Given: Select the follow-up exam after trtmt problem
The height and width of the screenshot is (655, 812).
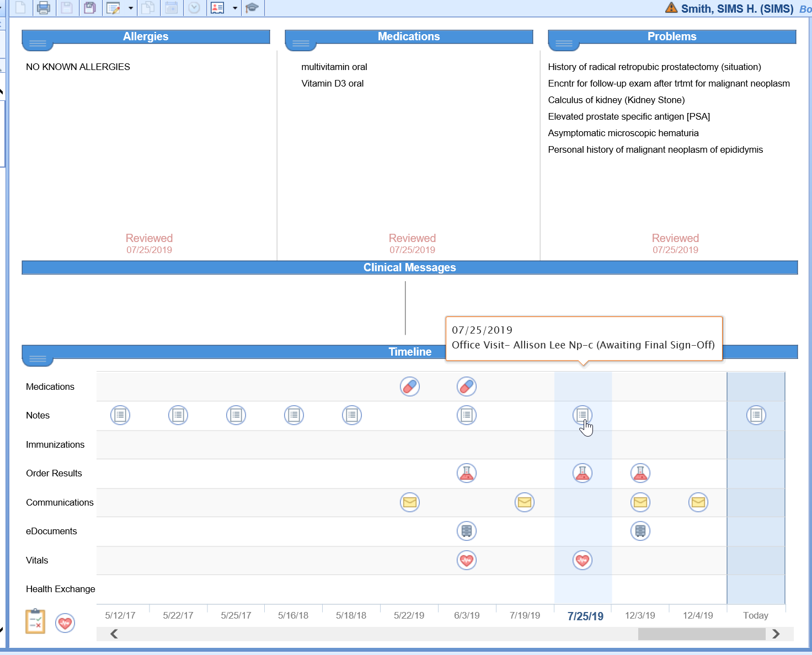Looking at the screenshot, I should click(669, 83).
